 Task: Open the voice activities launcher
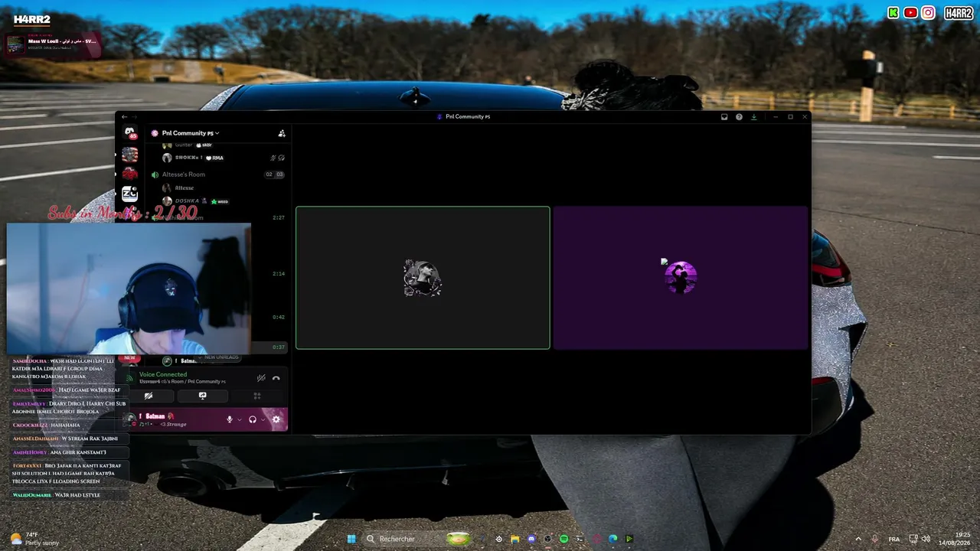click(257, 396)
